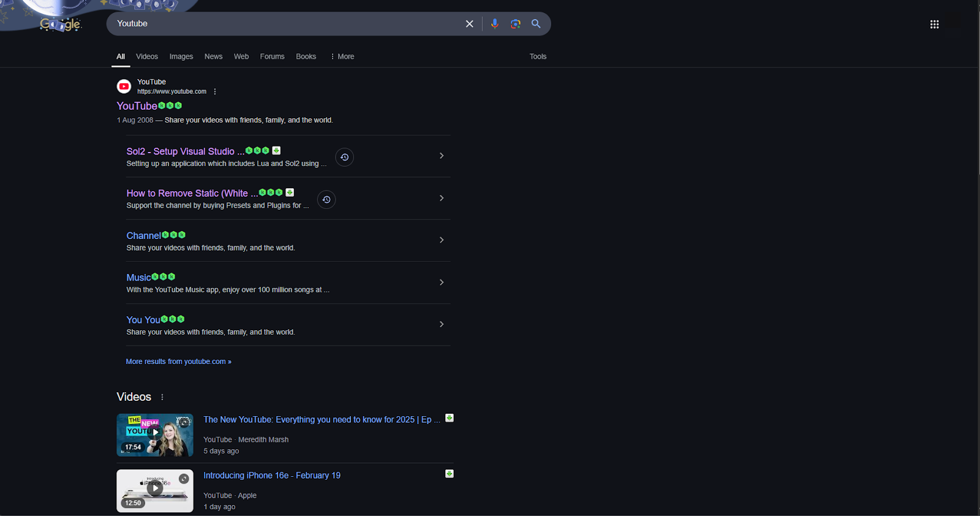The image size is (980, 516).
Task: Expand the Sol2 - Setup Visual Studio row chevron
Action: pos(442,156)
